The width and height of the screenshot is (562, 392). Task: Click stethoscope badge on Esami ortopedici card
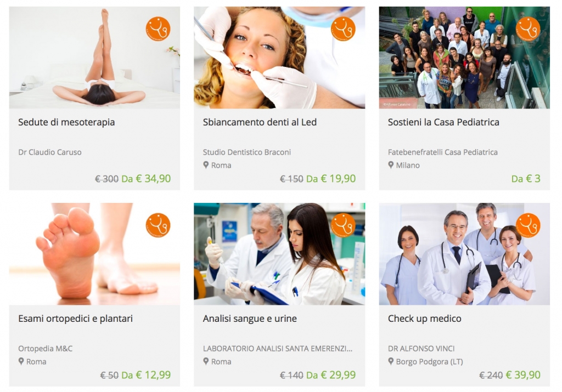(x=158, y=225)
